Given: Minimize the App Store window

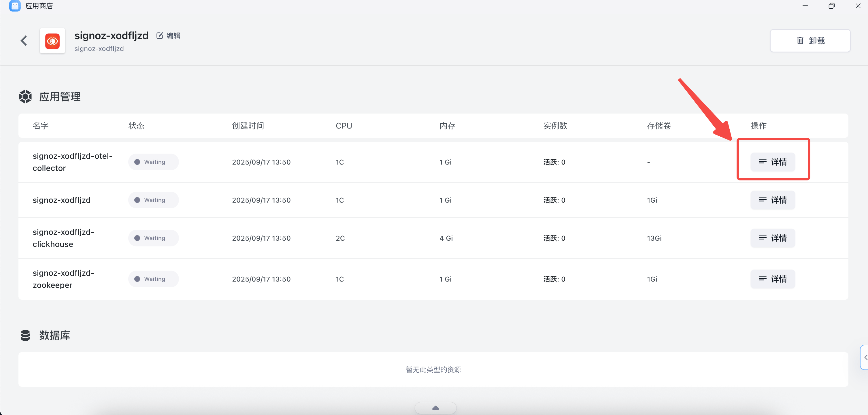Looking at the screenshot, I should point(805,6).
